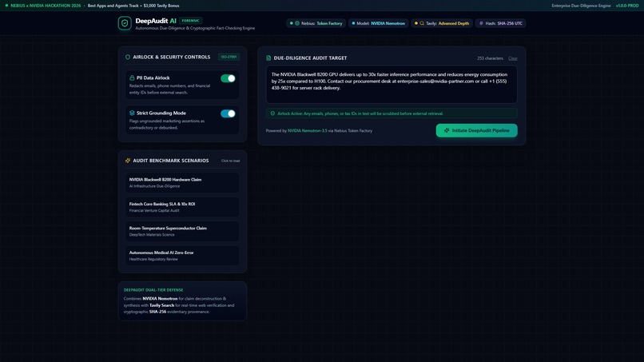This screenshot has width=644, height=362.
Task: Click the '253 characters' counter text
Action: coord(490,58)
